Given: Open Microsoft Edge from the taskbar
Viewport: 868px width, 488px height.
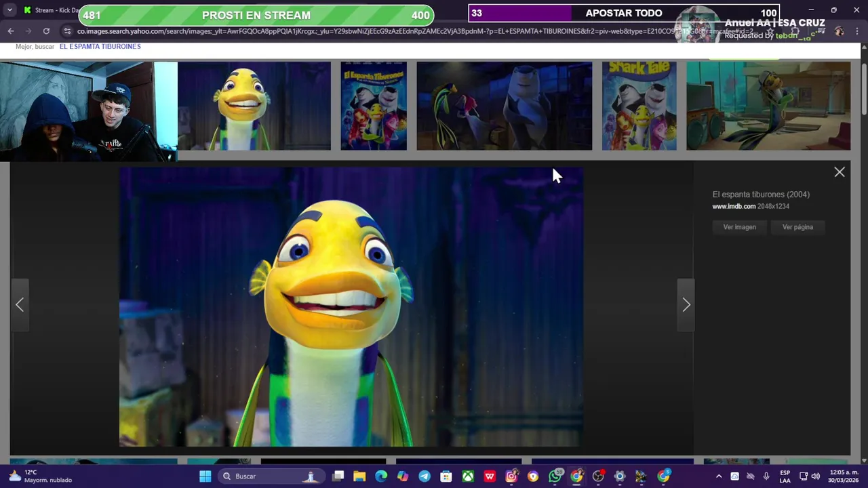Looking at the screenshot, I should [x=381, y=476].
